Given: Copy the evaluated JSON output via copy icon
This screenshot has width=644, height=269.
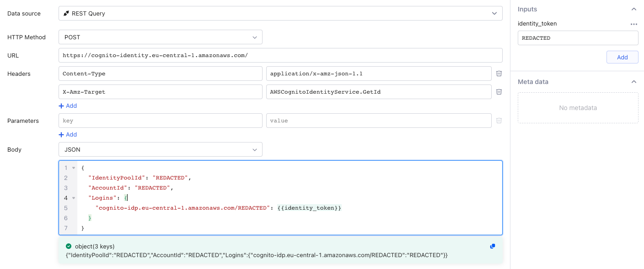Looking at the screenshot, I should click(x=492, y=246).
